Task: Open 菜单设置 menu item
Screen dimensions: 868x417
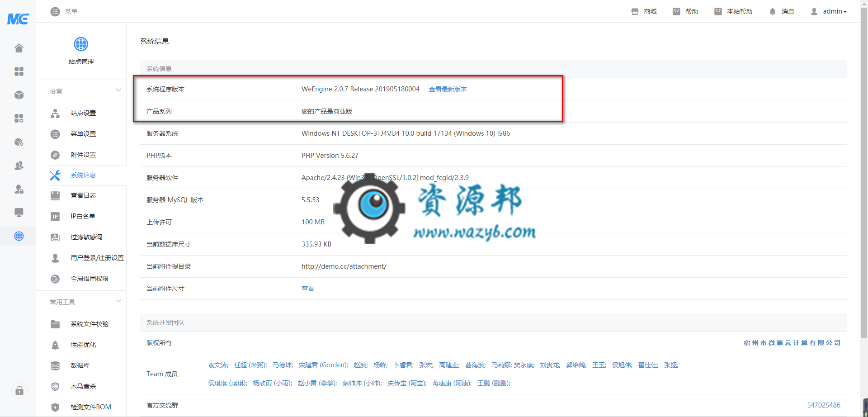Action: coord(83,134)
